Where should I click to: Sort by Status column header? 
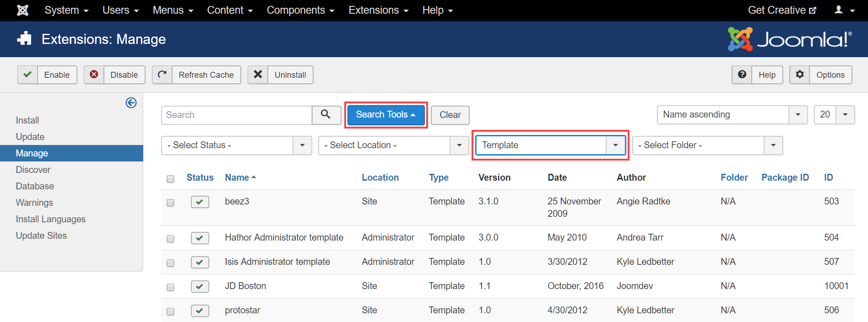[x=200, y=177]
